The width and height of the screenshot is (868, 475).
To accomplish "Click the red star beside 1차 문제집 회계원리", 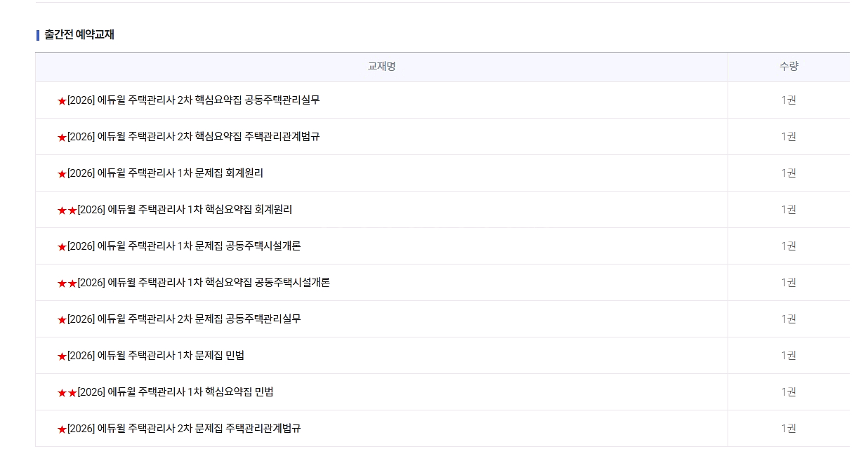I will pos(62,174).
